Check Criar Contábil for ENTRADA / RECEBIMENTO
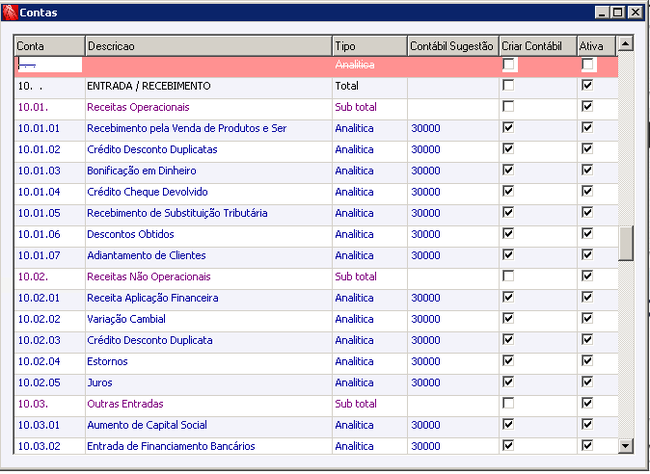The image size is (650, 474). click(x=508, y=85)
